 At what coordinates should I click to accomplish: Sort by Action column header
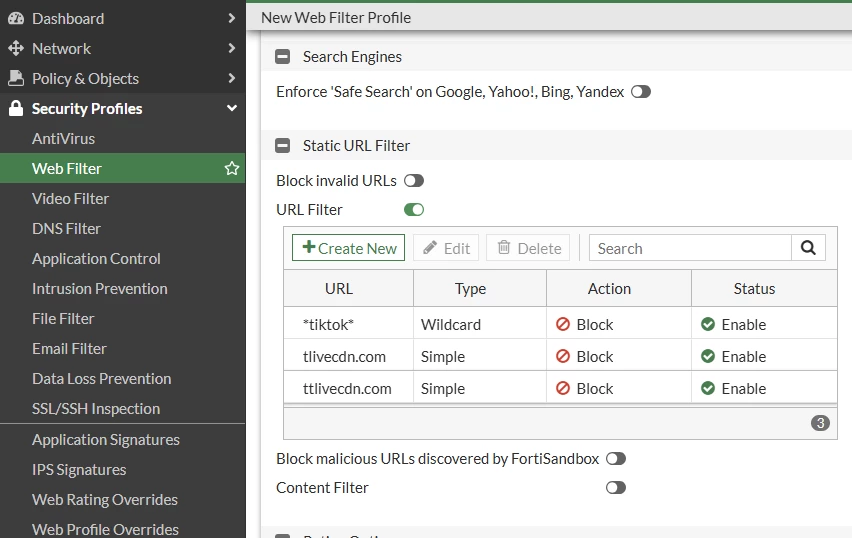point(619,289)
